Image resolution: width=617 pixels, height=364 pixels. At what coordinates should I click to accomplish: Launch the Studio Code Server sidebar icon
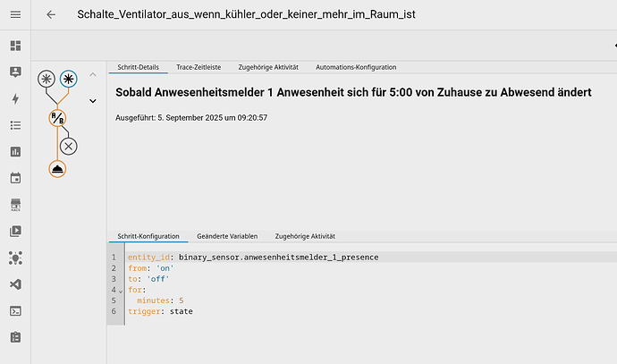[x=15, y=284]
